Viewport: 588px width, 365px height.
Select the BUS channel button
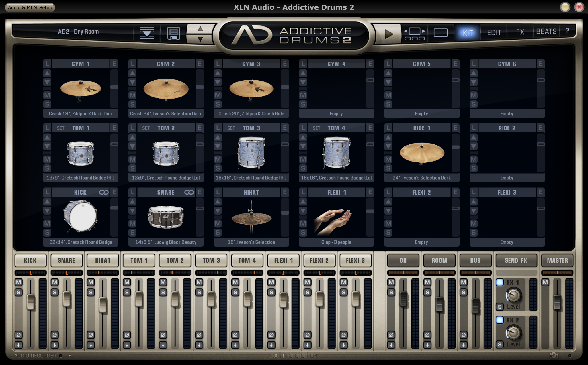point(475,260)
